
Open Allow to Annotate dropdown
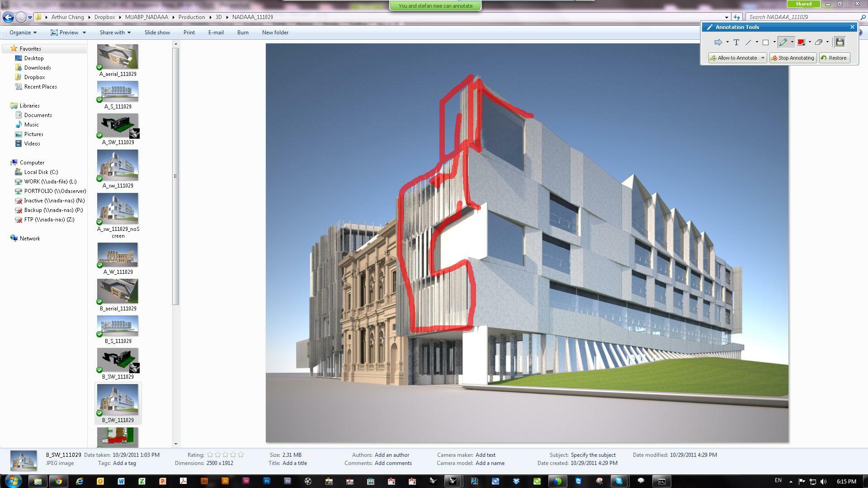click(x=762, y=58)
